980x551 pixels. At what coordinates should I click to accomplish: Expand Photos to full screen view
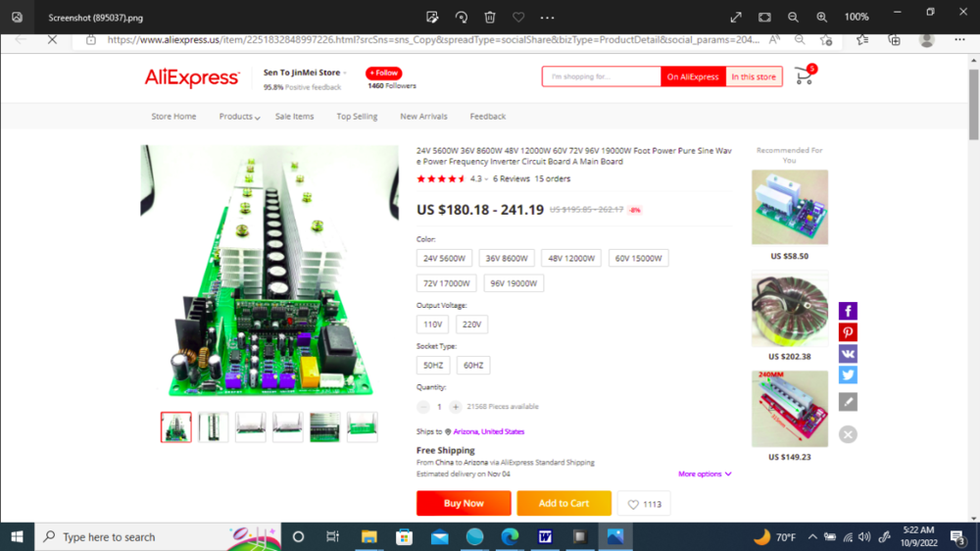736,18
